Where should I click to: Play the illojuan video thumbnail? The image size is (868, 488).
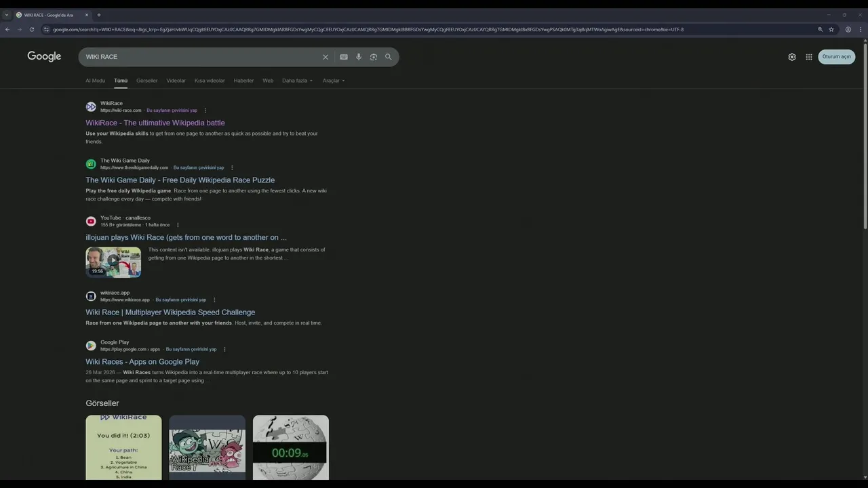click(x=113, y=262)
